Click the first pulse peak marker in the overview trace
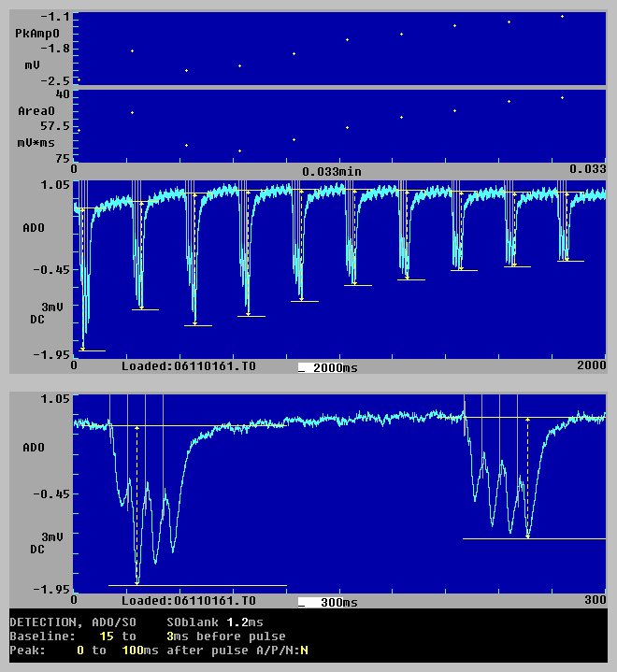This screenshot has width=617, height=672. 82,348
